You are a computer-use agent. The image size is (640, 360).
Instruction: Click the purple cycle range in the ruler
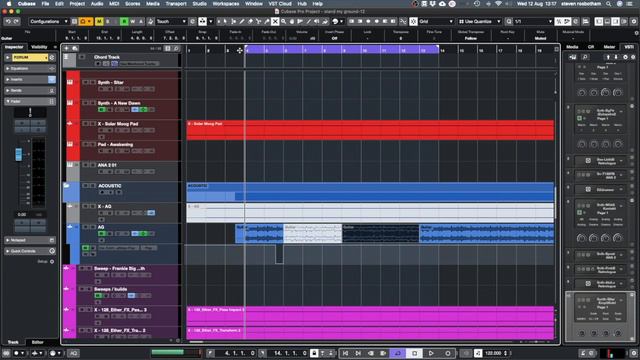(342, 50)
